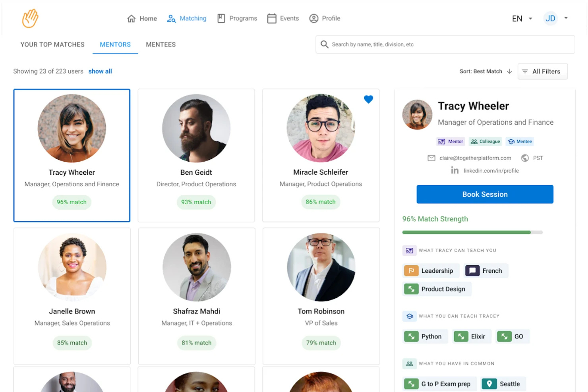The height and width of the screenshot is (392, 588).
Task: Click the '86% match' badge for Miracle Schleifer
Action: [x=321, y=202]
